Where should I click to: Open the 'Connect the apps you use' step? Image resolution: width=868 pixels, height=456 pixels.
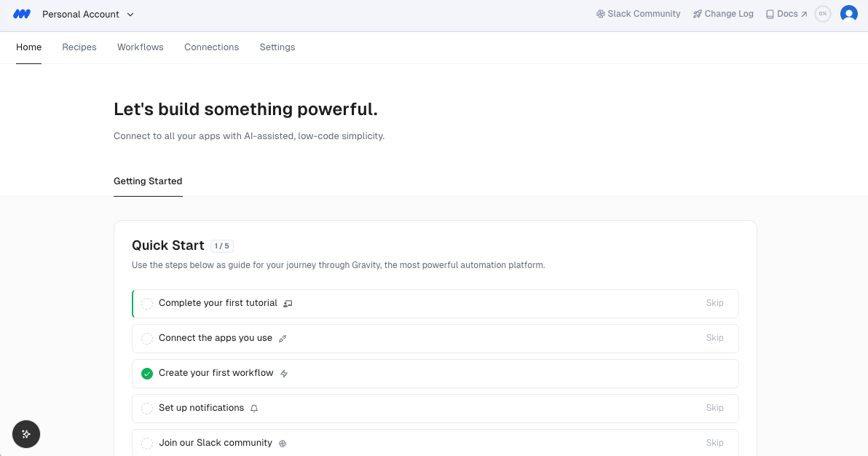pyautogui.click(x=435, y=339)
